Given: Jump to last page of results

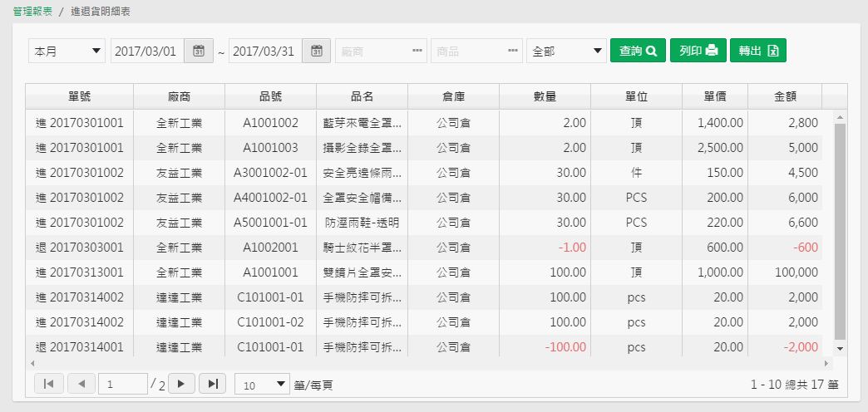Looking at the screenshot, I should (x=213, y=383).
